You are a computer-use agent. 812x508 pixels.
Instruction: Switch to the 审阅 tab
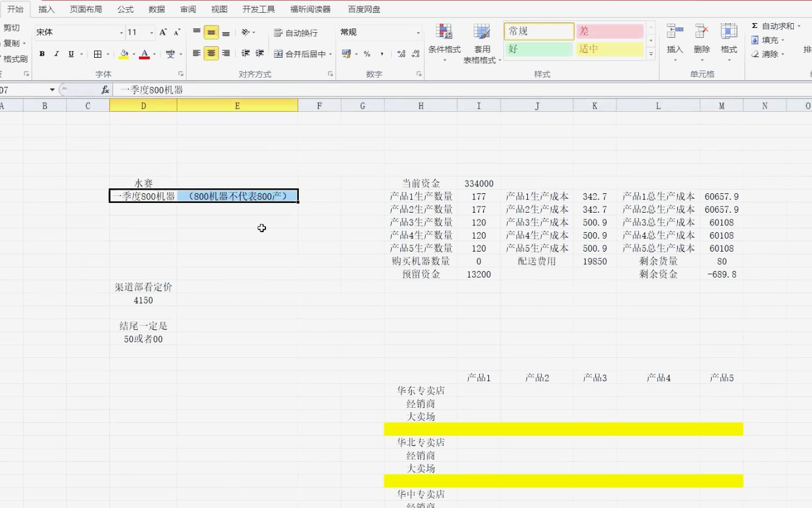tap(188, 9)
